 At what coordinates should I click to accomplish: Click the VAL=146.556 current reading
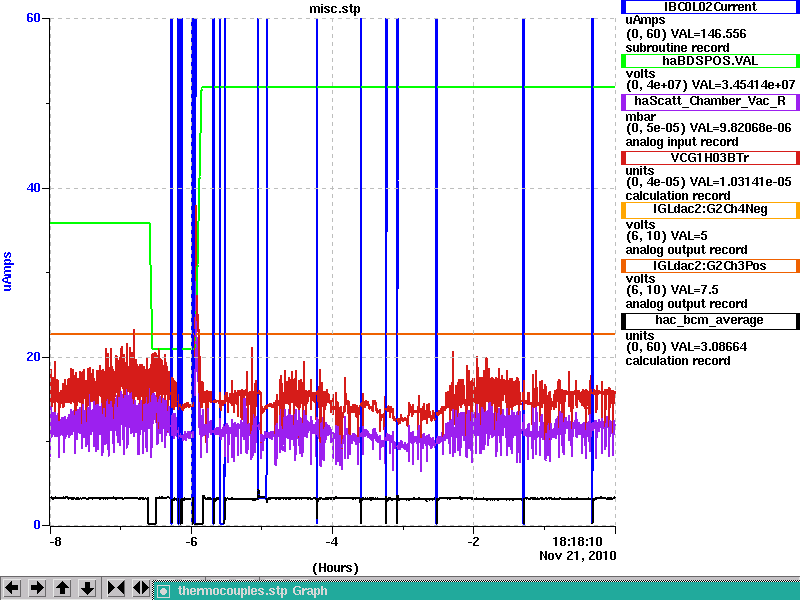pos(708,34)
